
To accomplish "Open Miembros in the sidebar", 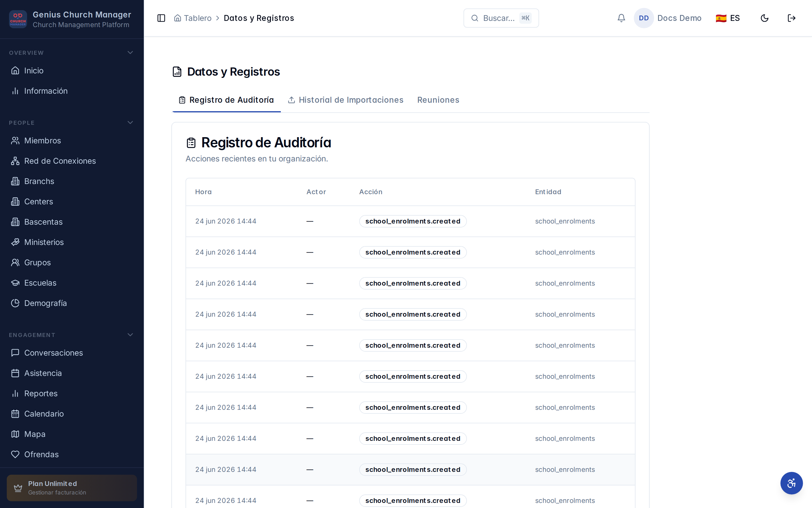I will click(72, 141).
